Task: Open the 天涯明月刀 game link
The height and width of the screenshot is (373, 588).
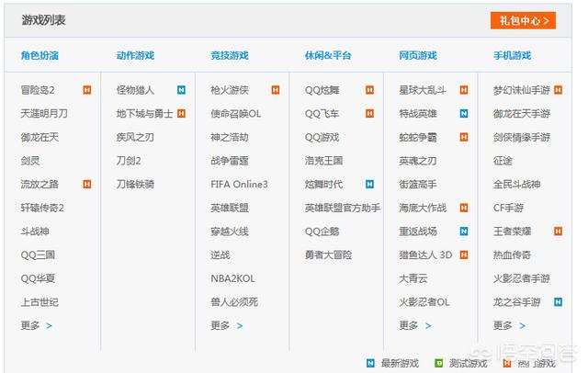Action: click(44, 113)
